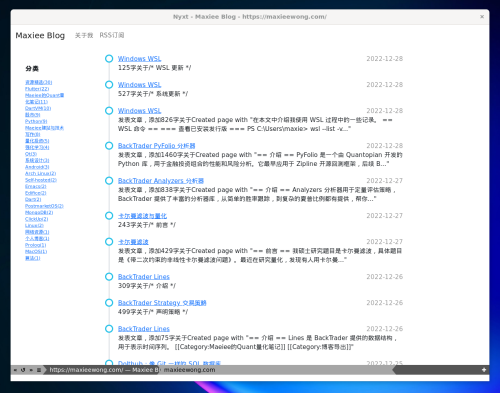Open BackTrader Lines post with 75字 summary
This screenshot has height=393, width=500.
tap(144, 329)
